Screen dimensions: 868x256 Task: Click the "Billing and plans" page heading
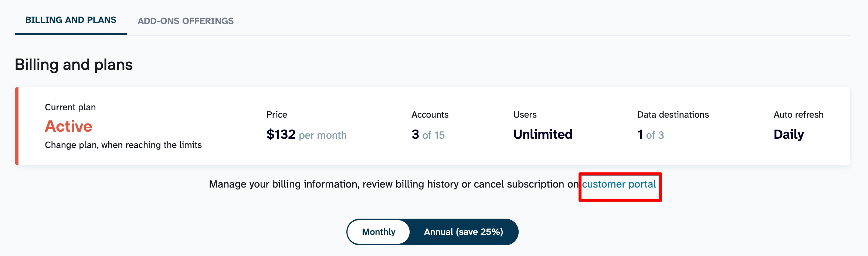74,65
